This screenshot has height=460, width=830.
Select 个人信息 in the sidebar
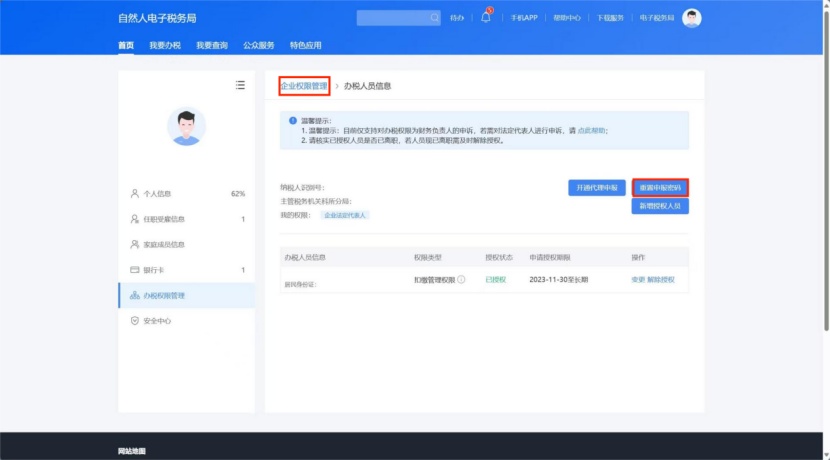186,194
